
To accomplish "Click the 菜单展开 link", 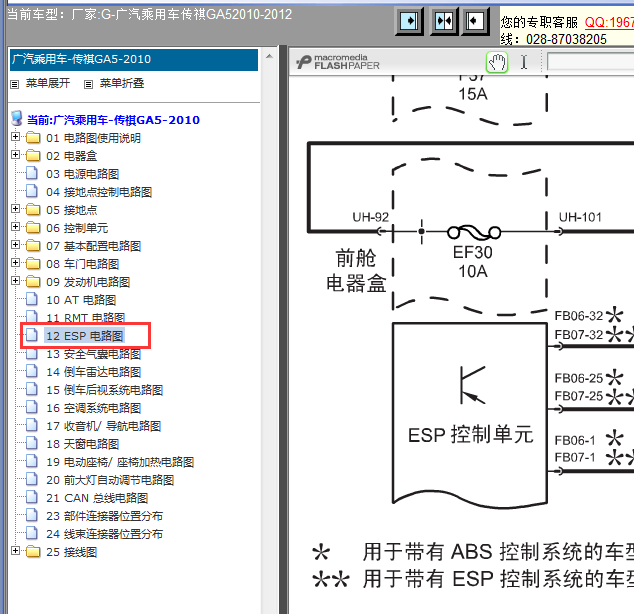I will [48, 84].
